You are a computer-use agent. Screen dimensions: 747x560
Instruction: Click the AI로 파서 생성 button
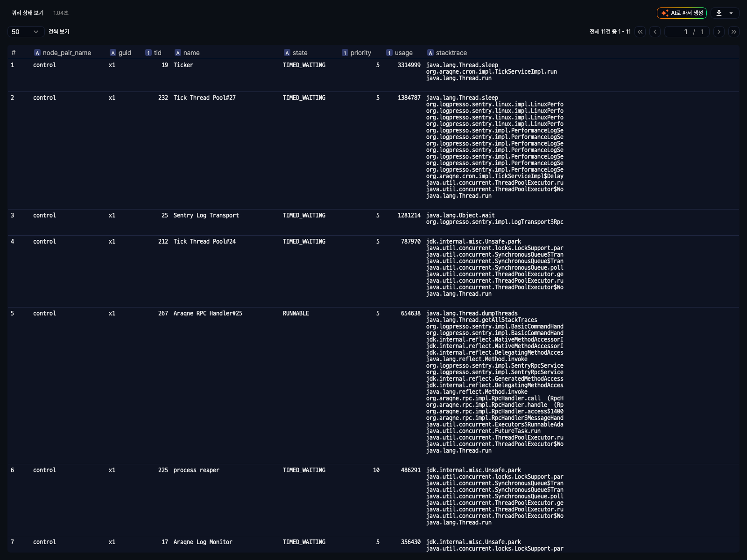[682, 13]
